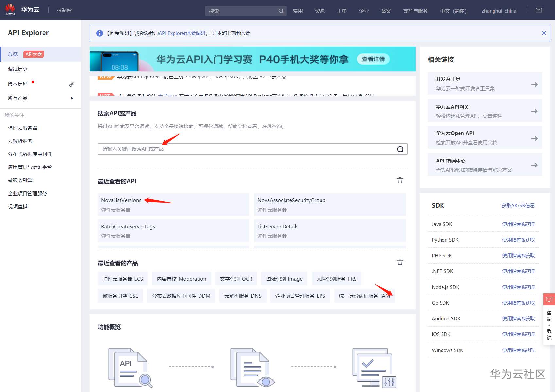Select the 分布式数据库中间件 DDM product tag
This screenshot has width=555, height=392.
pos(181,296)
